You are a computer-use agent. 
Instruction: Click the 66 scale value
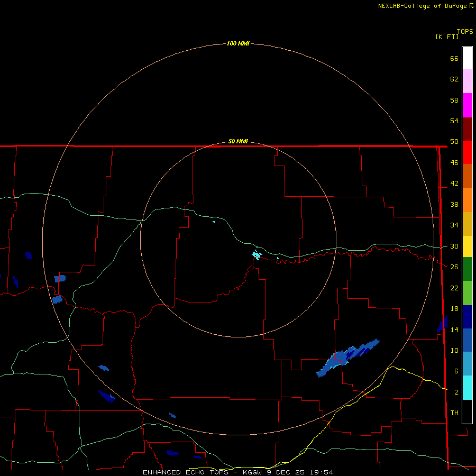[454, 58]
